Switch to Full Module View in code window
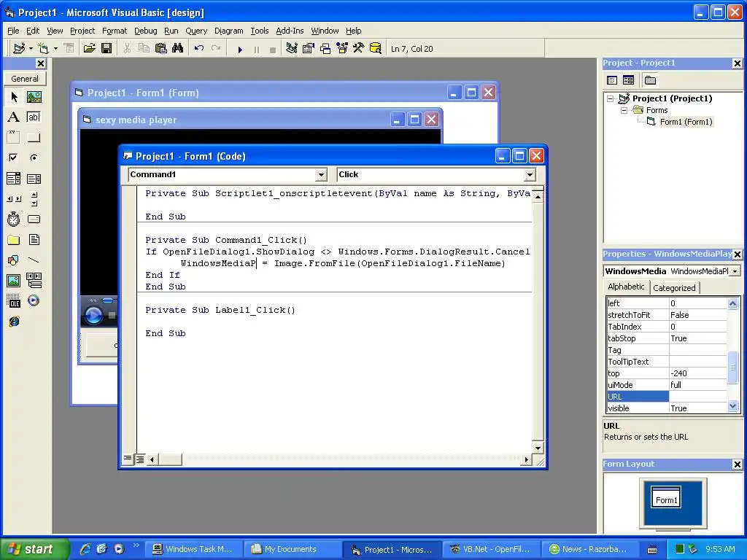This screenshot has height=560, width=747. point(140,459)
